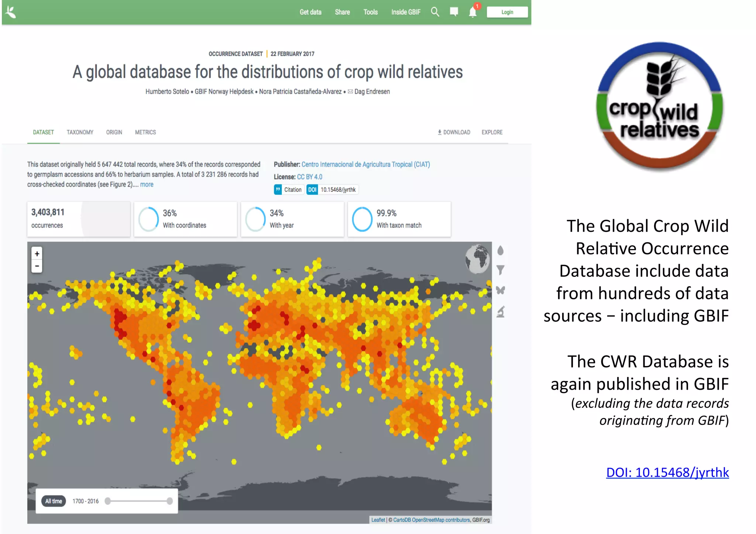
Task: Click the microscope icon beside map
Action: (500, 312)
